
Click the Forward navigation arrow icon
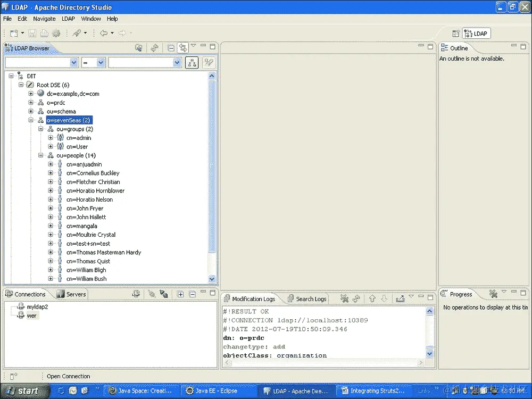122,33
